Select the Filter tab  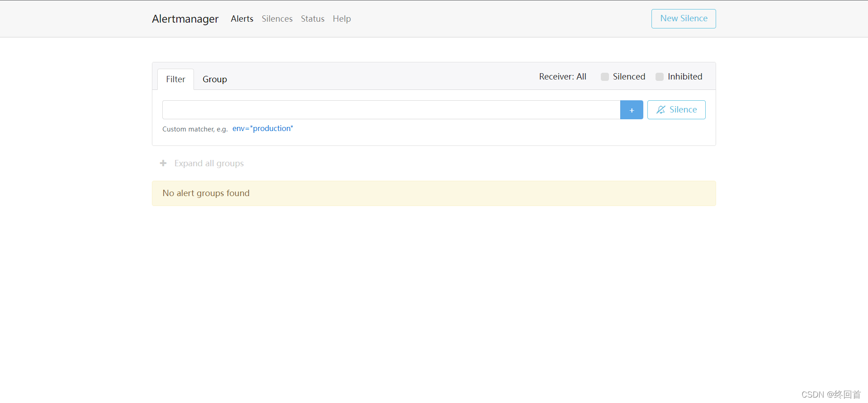coord(175,80)
